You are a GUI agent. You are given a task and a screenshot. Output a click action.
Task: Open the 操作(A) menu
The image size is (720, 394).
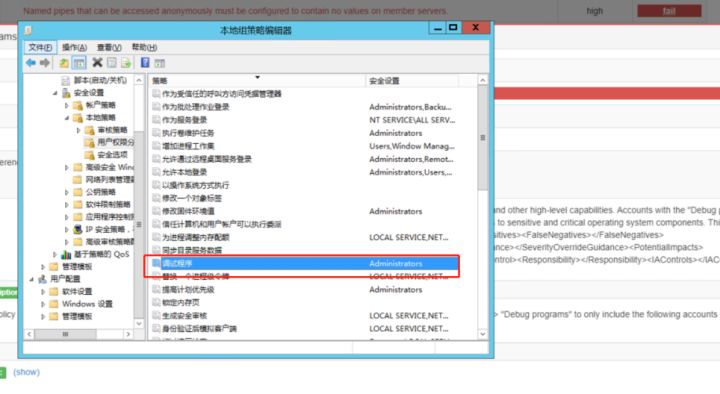(x=74, y=47)
